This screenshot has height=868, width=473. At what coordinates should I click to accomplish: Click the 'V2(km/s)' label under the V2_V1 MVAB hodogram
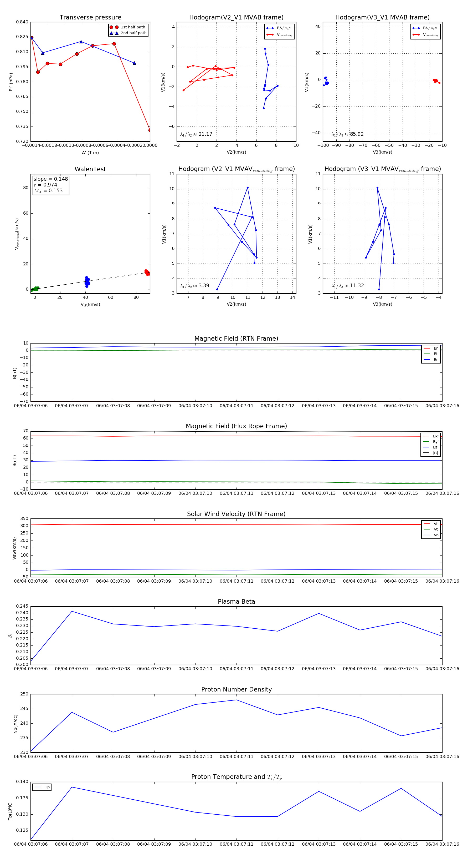click(236, 152)
